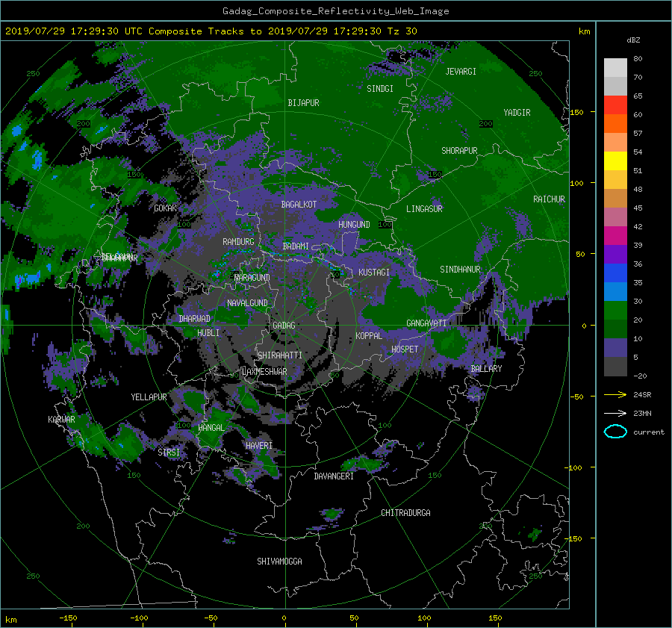Click the RAICHUR city label

pos(549,199)
